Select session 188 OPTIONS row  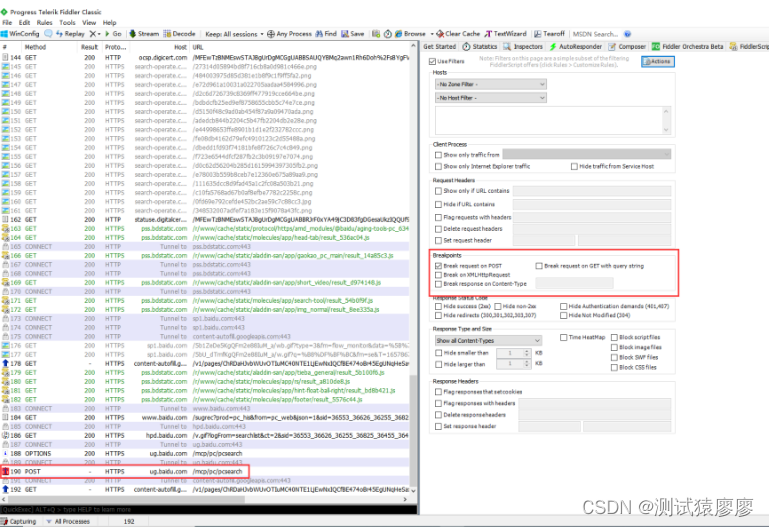(x=205, y=454)
